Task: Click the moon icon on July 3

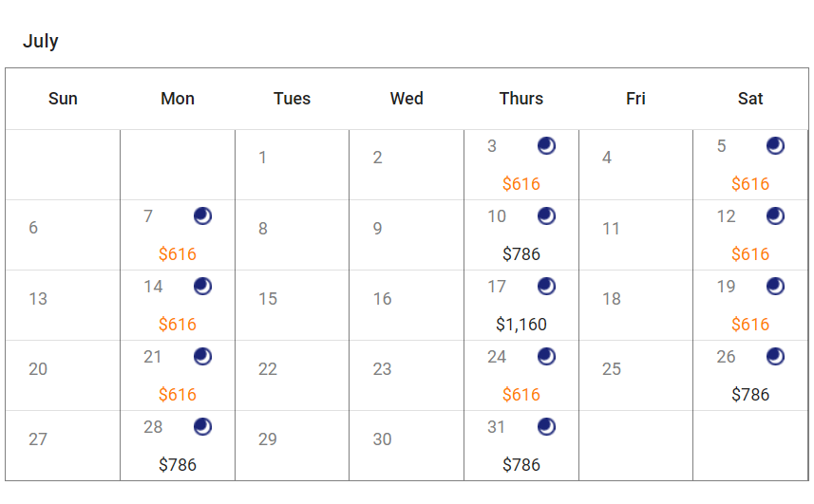Action: [x=546, y=146]
